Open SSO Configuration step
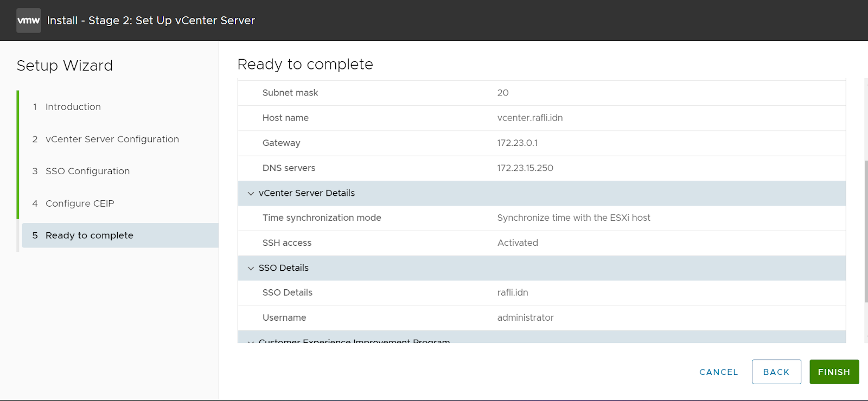 pos(87,171)
